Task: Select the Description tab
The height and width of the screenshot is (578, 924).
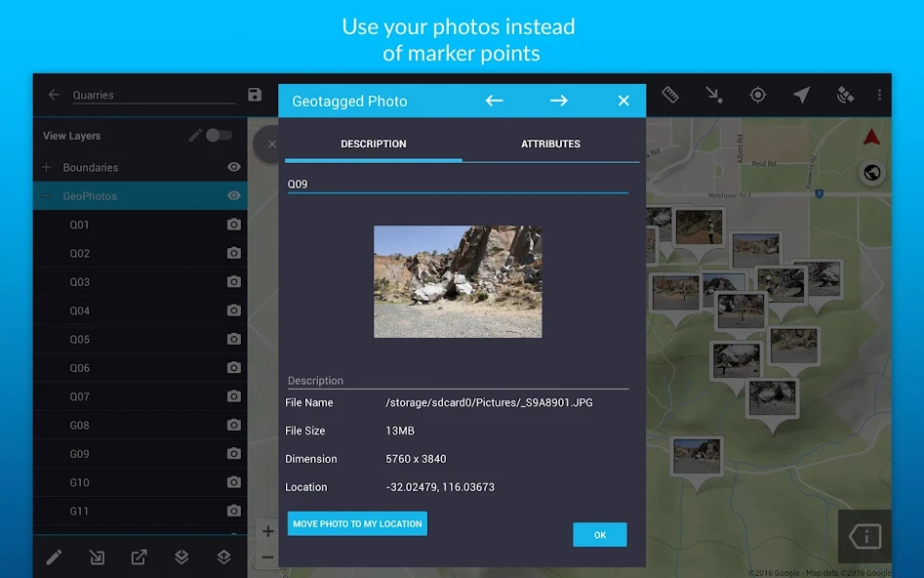Action: (374, 144)
